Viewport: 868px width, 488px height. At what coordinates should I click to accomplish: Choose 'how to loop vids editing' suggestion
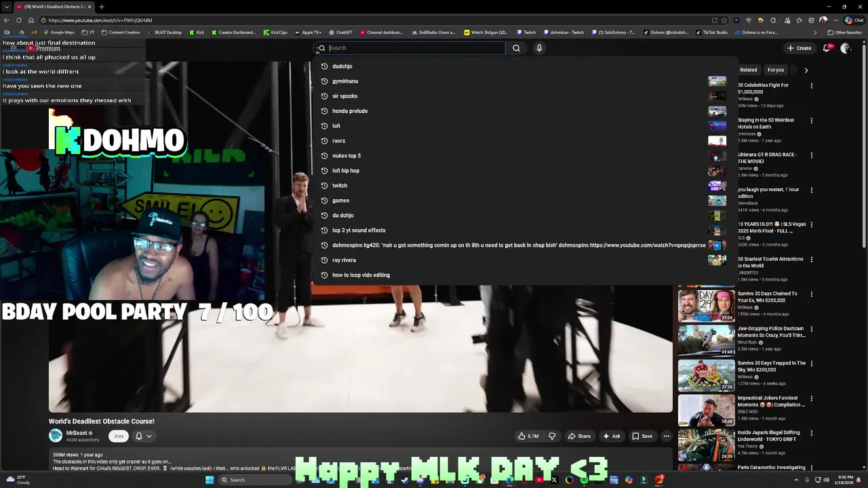361,275
